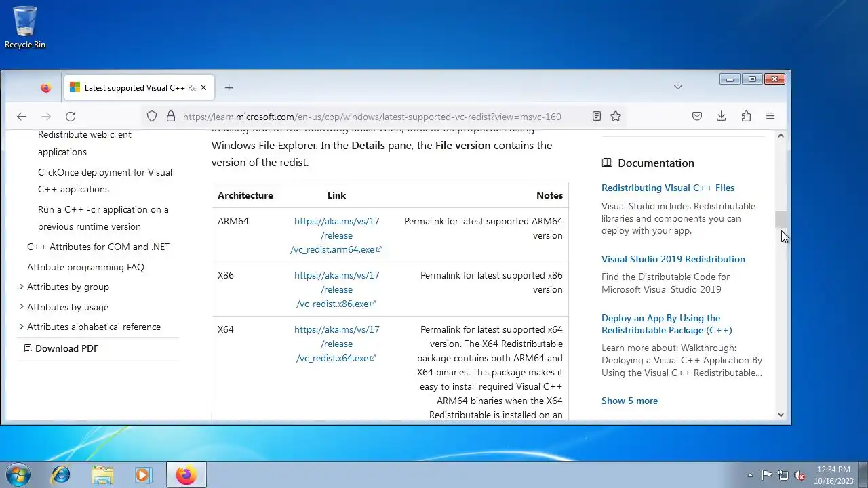The height and width of the screenshot is (488, 868).
Task: Focus the learn.microsoft.com address bar
Action: point(372,117)
